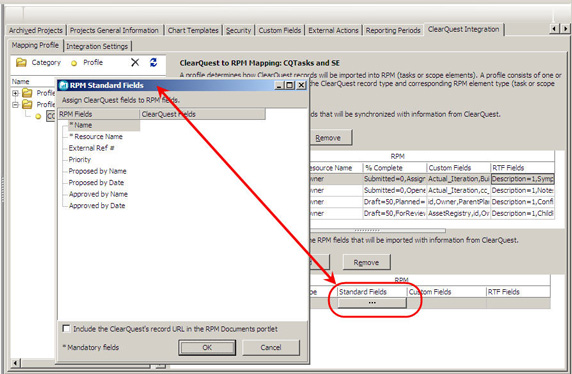Select the AssetRegistry,id,Ow cell
The height and width of the screenshot is (374, 572).
coord(458,213)
